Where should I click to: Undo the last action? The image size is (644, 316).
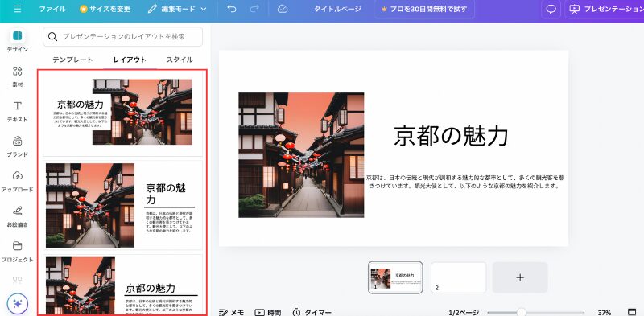232,9
